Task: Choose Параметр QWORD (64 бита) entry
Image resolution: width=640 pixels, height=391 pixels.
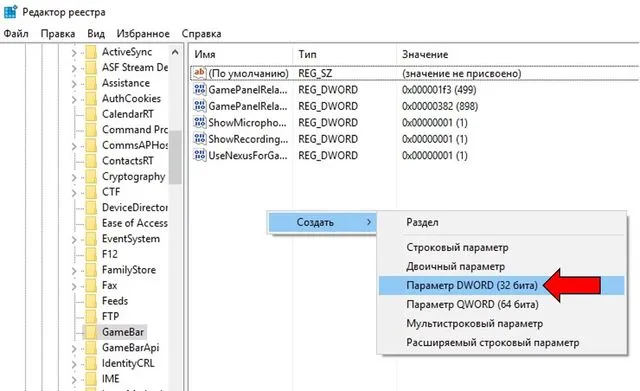Action: tap(501, 304)
